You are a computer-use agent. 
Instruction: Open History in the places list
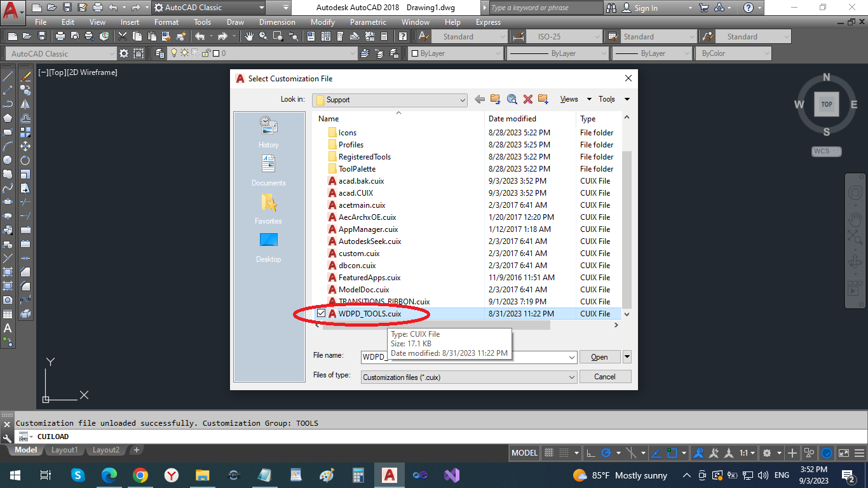click(x=268, y=133)
